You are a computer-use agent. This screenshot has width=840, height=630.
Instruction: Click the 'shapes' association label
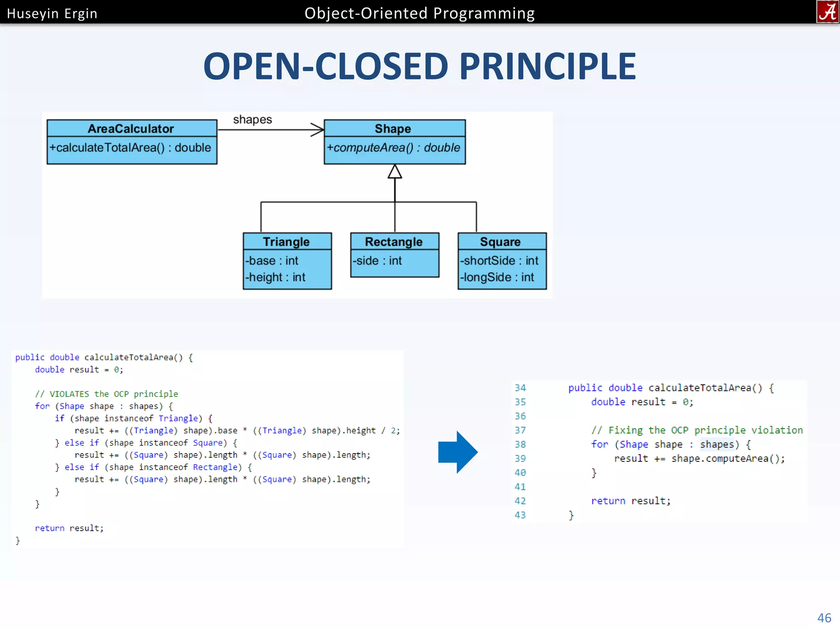point(252,119)
